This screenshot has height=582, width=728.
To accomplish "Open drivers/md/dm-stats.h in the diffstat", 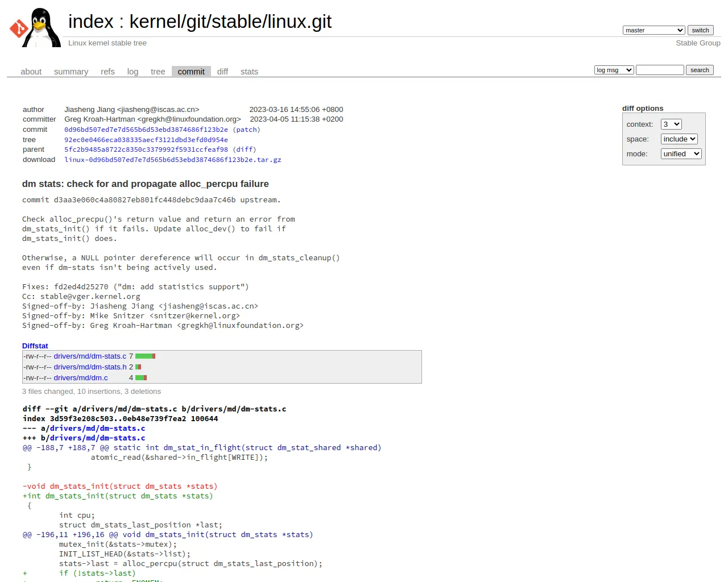I will click(90, 367).
